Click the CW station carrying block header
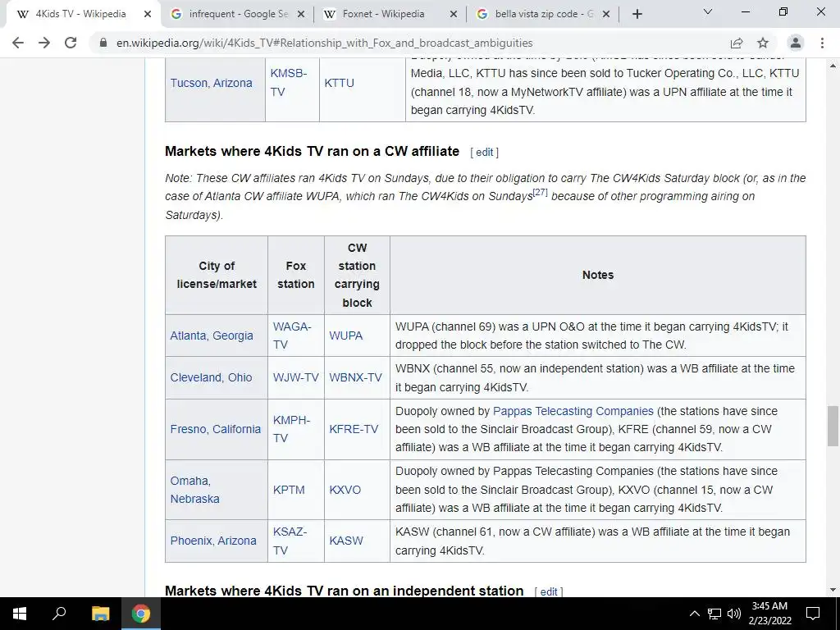The height and width of the screenshot is (630, 840). coord(357,275)
